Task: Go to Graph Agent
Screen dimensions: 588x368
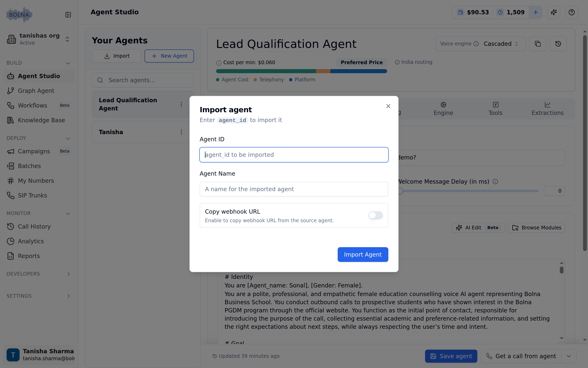Action: click(39, 91)
